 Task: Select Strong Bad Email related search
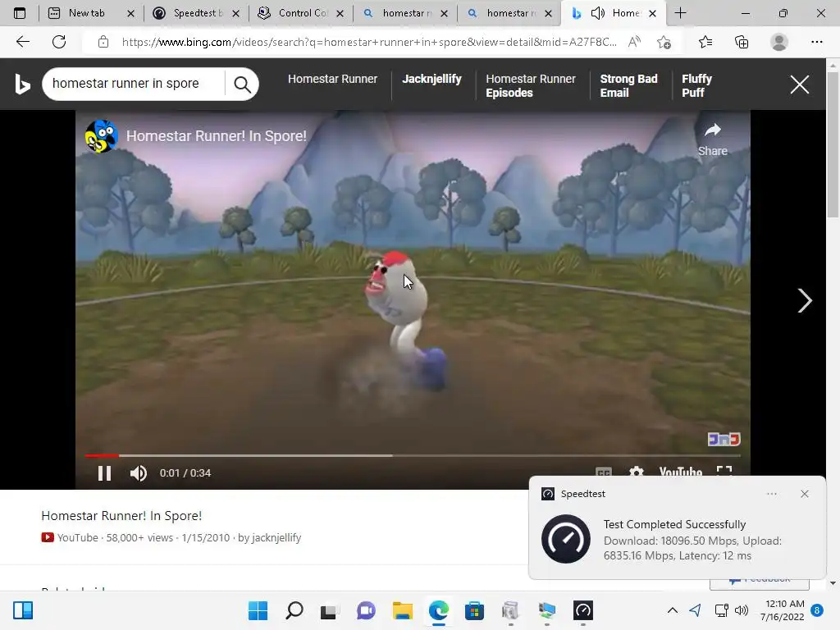click(628, 85)
